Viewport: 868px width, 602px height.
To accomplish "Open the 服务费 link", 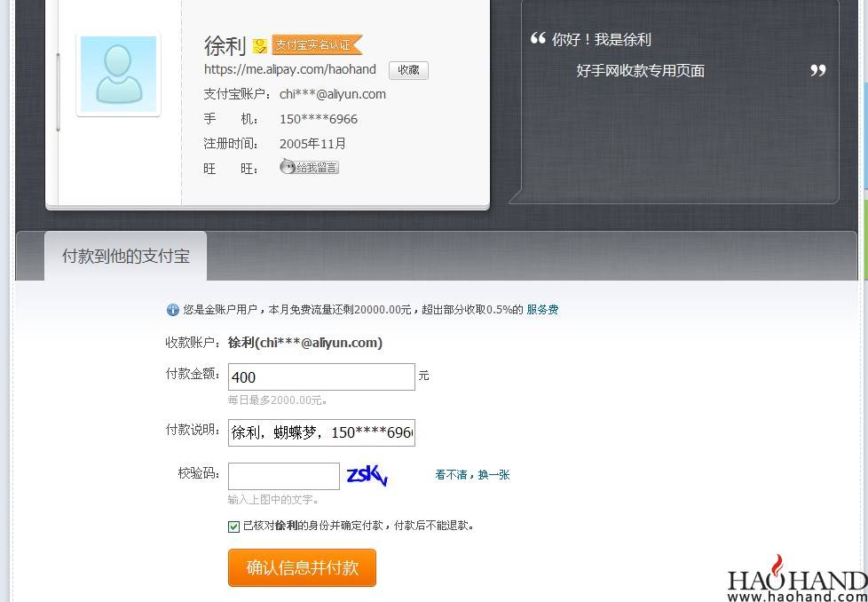I will 542,310.
